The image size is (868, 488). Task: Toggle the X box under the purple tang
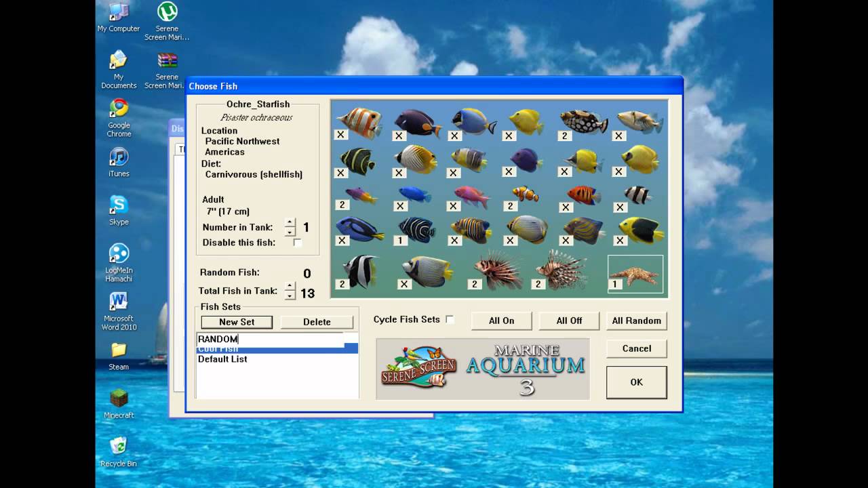click(509, 171)
